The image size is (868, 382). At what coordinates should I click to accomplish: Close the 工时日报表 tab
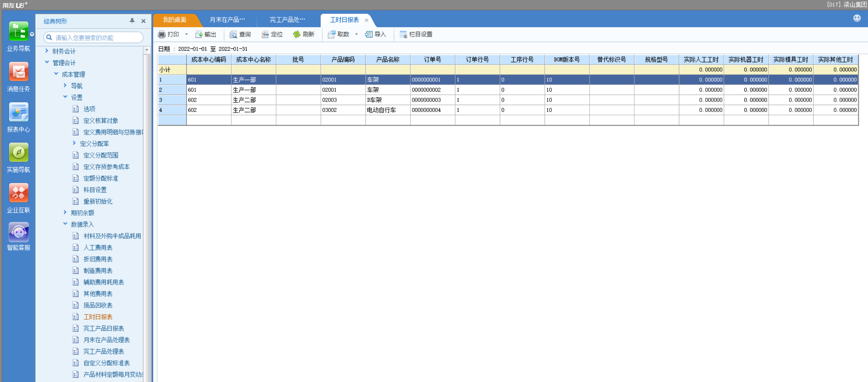[367, 20]
